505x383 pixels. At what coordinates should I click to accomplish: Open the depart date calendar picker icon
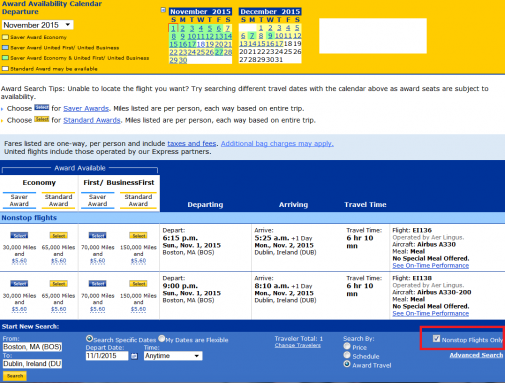click(x=134, y=356)
